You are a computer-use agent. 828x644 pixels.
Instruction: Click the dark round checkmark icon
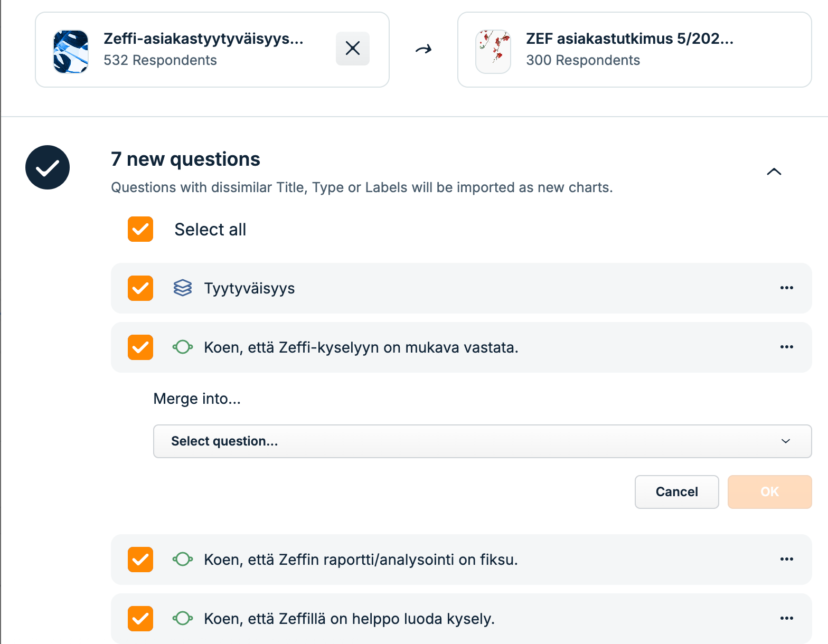click(x=48, y=167)
